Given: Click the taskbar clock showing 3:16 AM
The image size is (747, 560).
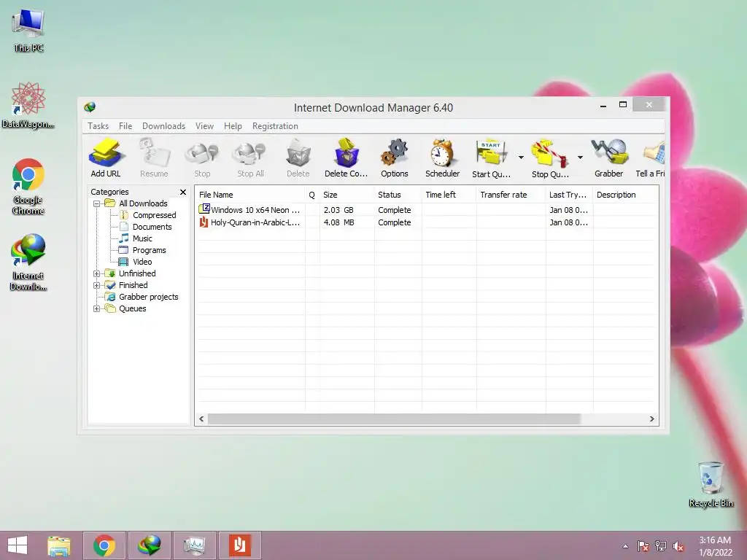Looking at the screenshot, I should 716,546.
